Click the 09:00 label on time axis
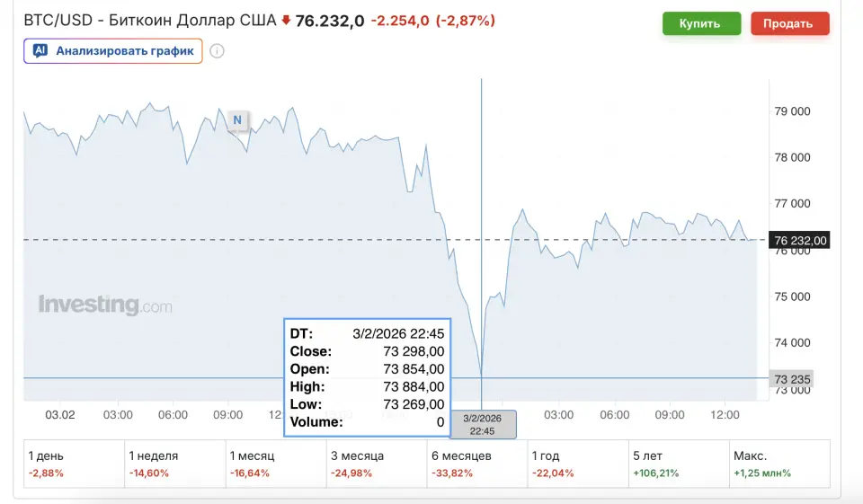Viewport: 863px width, 504px height. coord(227,415)
